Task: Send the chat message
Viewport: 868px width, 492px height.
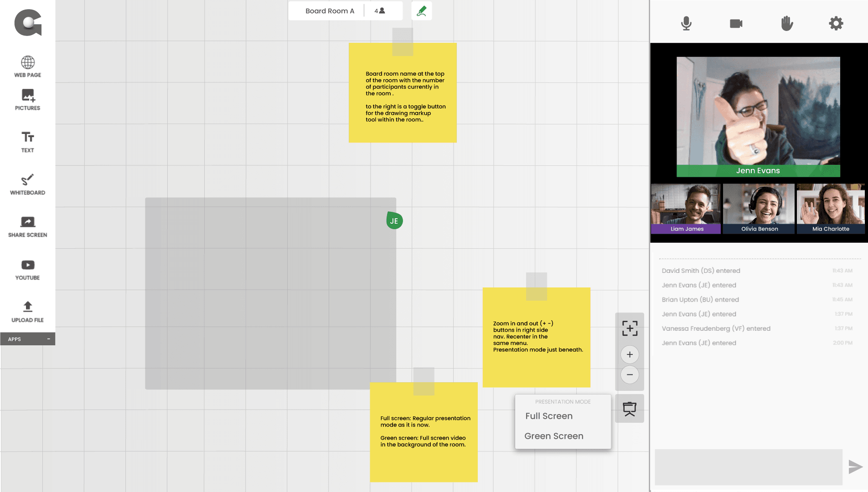Action: (855, 467)
